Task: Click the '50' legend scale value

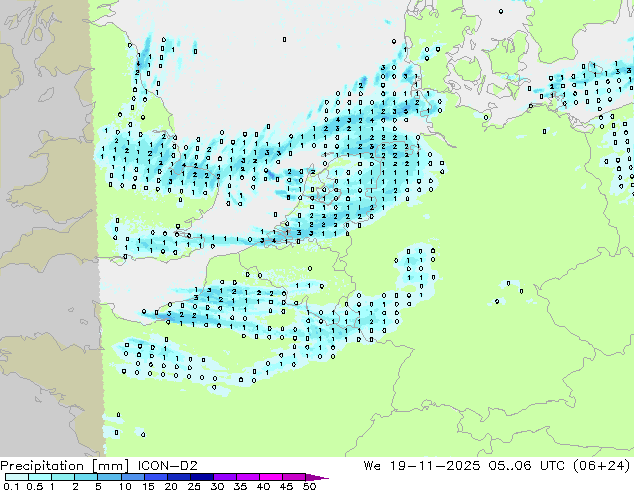Action: (309, 486)
